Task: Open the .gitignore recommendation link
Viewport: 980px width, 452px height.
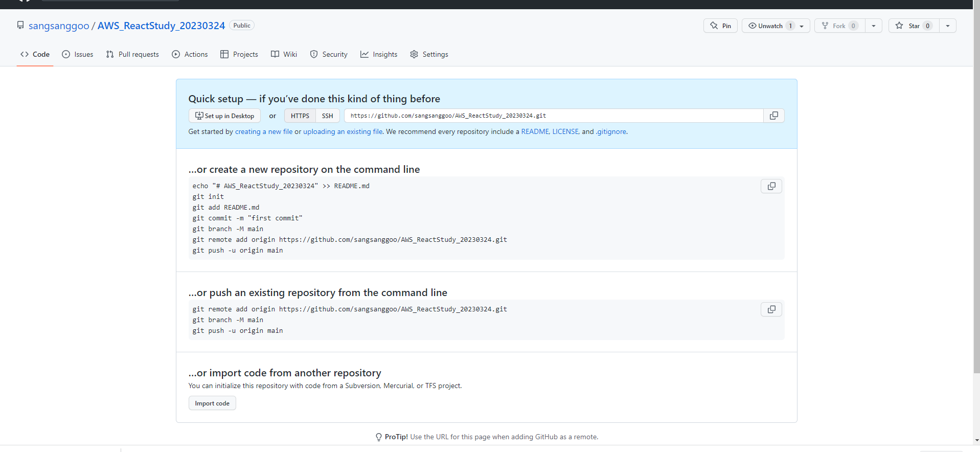Action: tap(611, 131)
